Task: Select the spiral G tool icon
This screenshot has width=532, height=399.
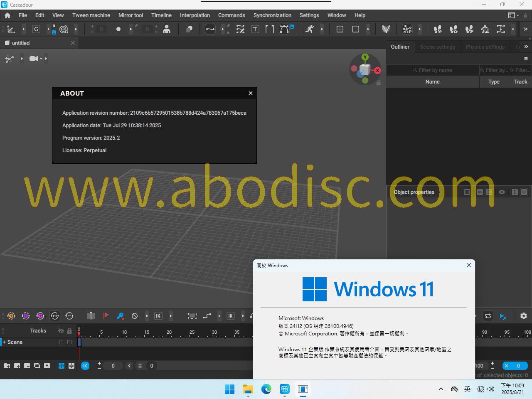Action: (x=64, y=29)
